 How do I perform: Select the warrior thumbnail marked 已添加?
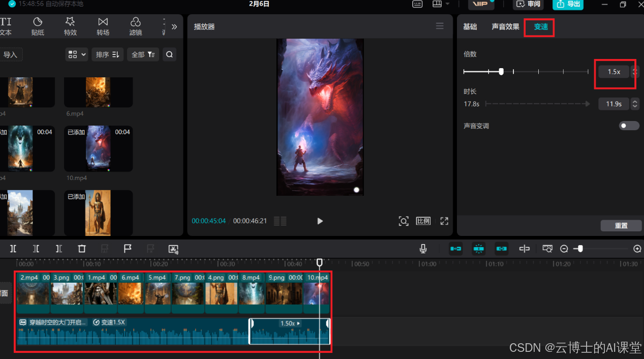click(x=98, y=213)
